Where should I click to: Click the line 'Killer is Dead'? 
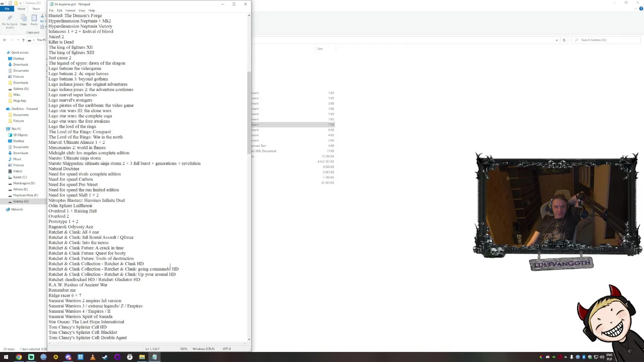coord(61,42)
